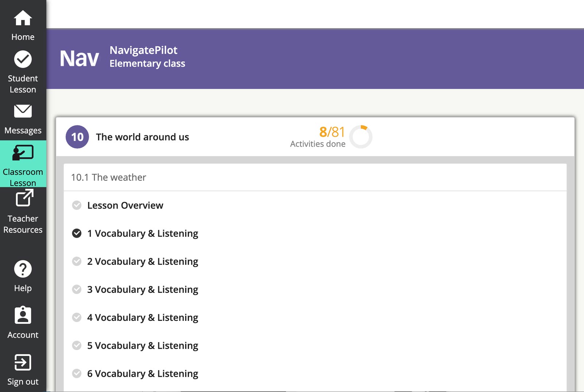This screenshot has height=392, width=584.
Task: Click the Nav logo in header
Action: [79, 58]
